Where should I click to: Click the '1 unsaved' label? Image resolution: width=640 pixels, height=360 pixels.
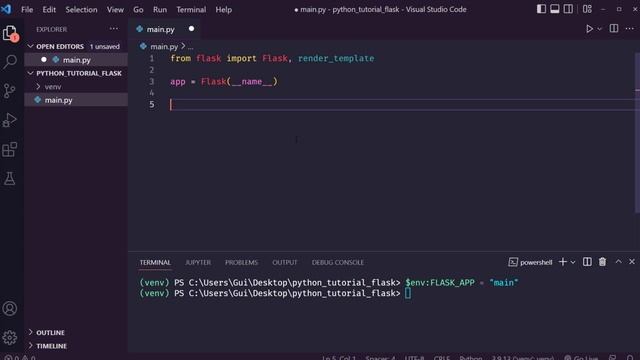pyautogui.click(x=105, y=47)
